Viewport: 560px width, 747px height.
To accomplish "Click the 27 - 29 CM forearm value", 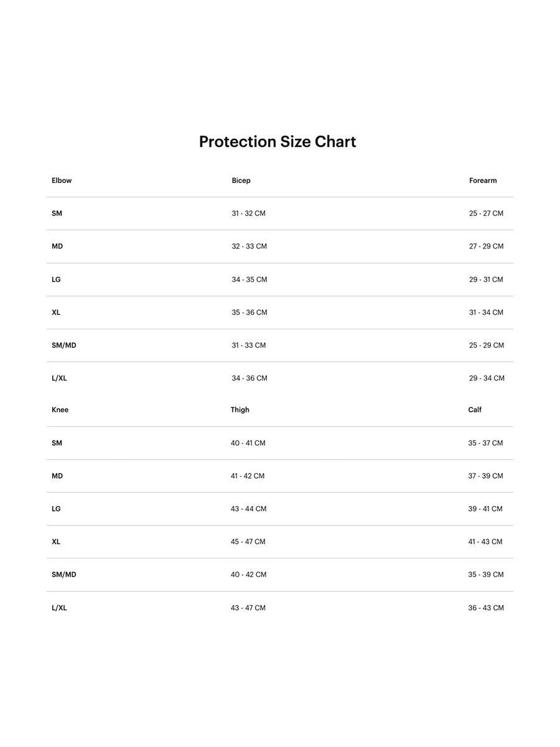I will point(486,247).
